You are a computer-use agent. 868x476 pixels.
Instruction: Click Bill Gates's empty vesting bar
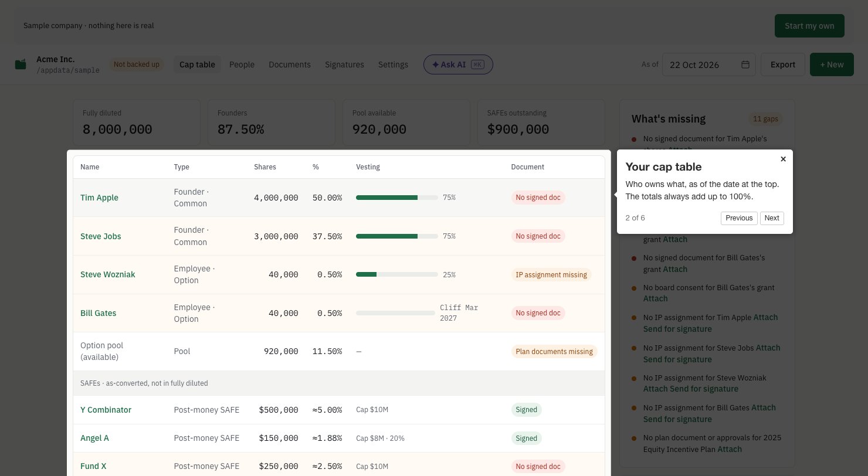point(396,313)
